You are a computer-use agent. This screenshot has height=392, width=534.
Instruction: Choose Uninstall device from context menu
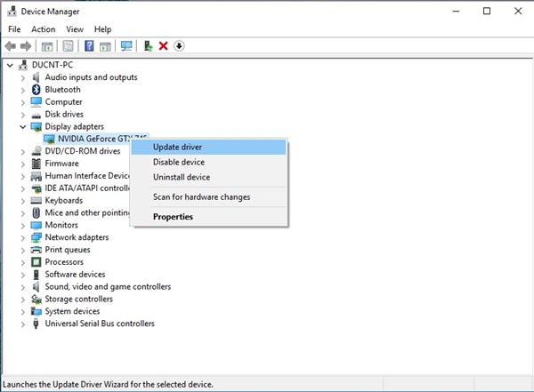click(x=182, y=178)
